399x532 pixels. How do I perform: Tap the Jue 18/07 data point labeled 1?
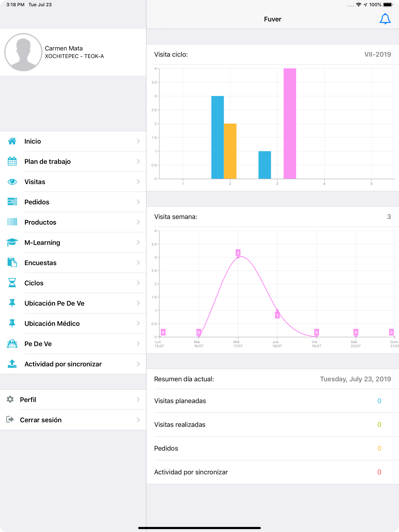click(277, 310)
